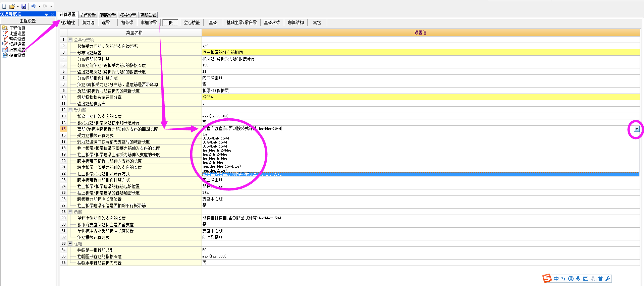Click the 设置值 column header

(421, 33)
